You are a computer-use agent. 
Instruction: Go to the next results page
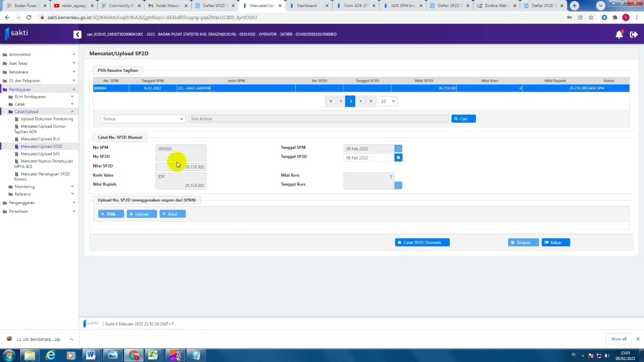click(x=361, y=101)
